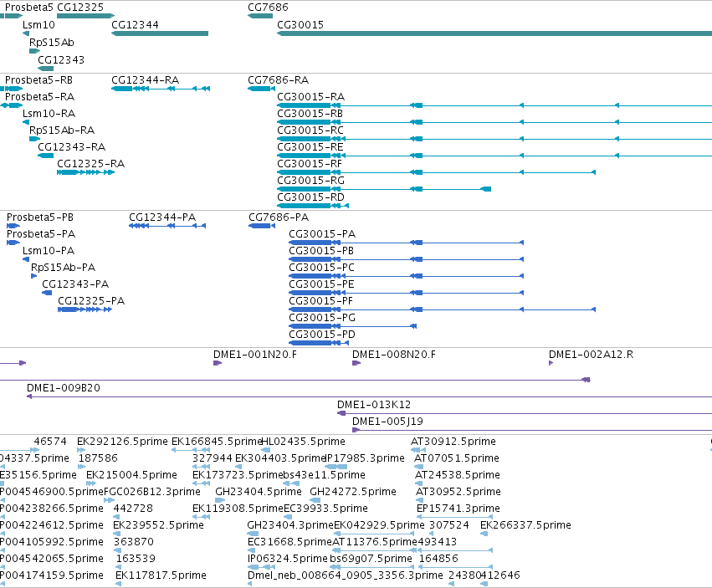Select EST EK215004.5prime
Screen dimensions: 712x588
[131, 475]
